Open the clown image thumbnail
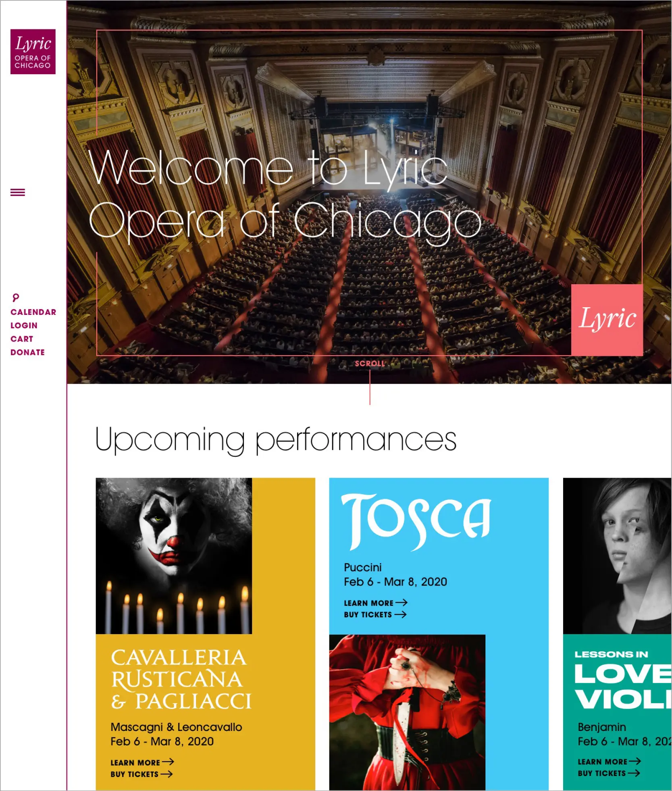 click(x=174, y=556)
